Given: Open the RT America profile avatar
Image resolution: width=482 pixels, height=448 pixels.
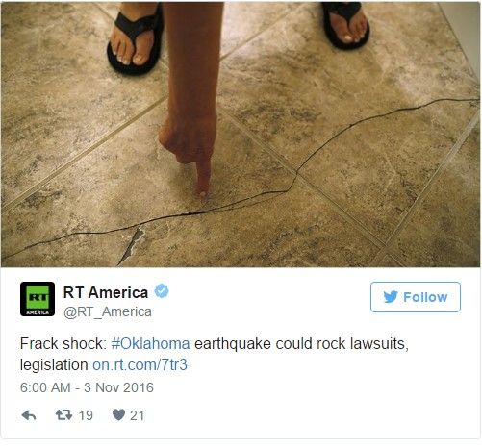Looking at the screenshot, I should click(x=38, y=299).
